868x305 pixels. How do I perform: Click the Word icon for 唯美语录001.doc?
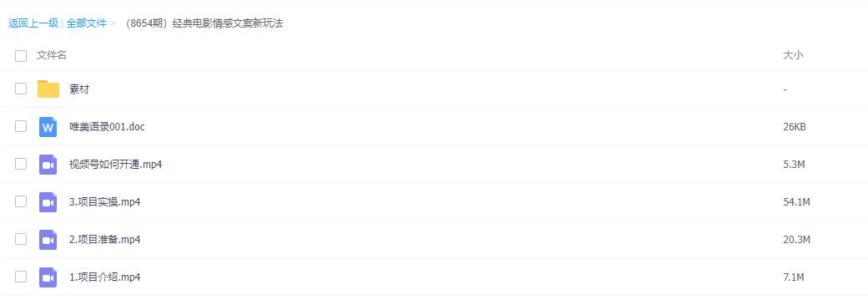click(48, 127)
